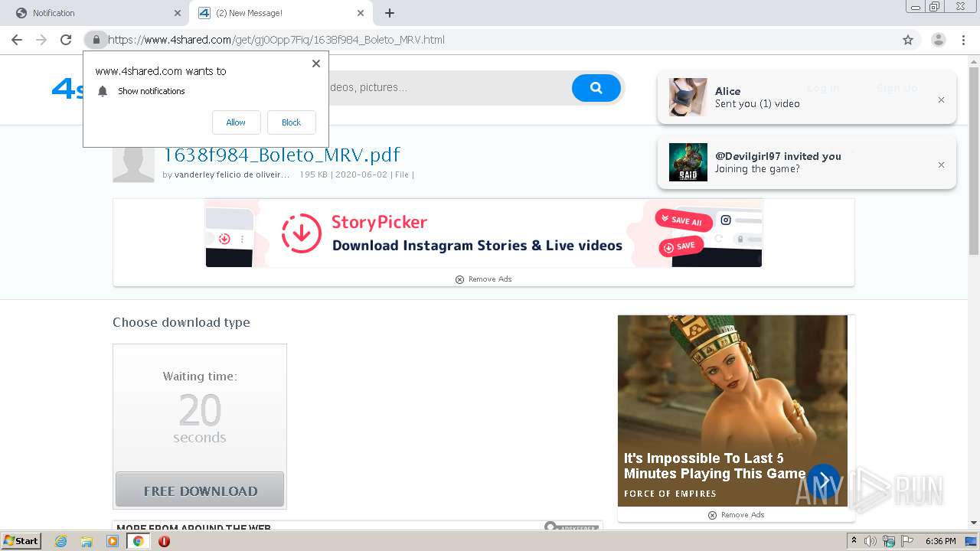Open a new tab with the plus button

click(x=390, y=13)
